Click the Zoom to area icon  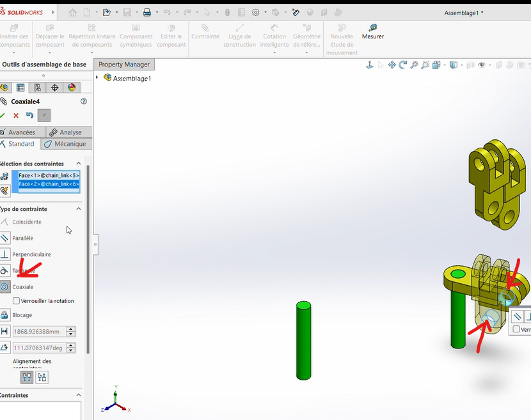tap(425, 65)
